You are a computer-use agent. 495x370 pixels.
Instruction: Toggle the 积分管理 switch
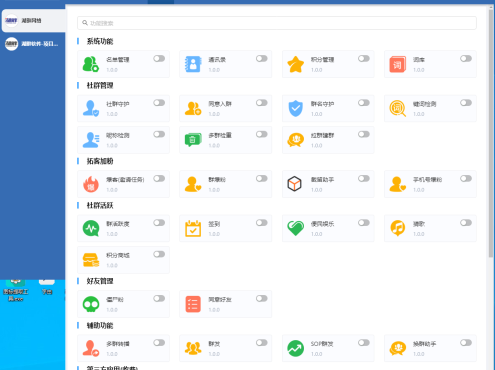tap(364, 59)
